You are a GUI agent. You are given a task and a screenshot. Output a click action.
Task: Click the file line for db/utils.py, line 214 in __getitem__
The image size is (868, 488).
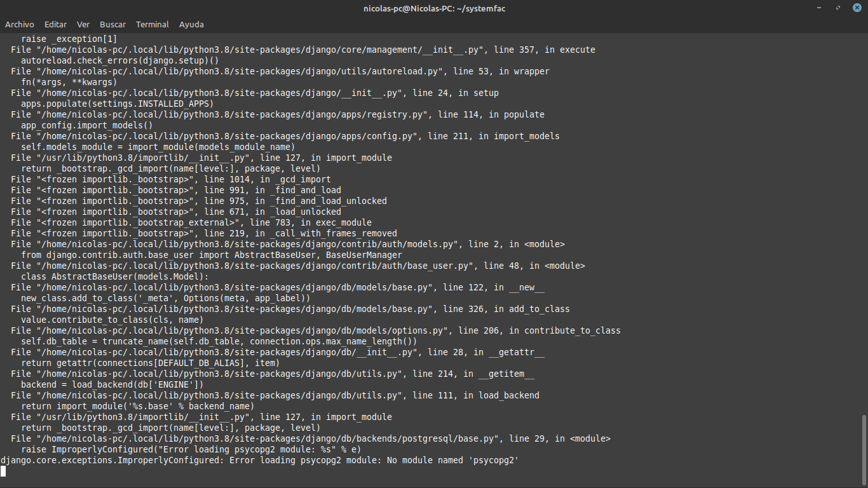[x=273, y=374]
